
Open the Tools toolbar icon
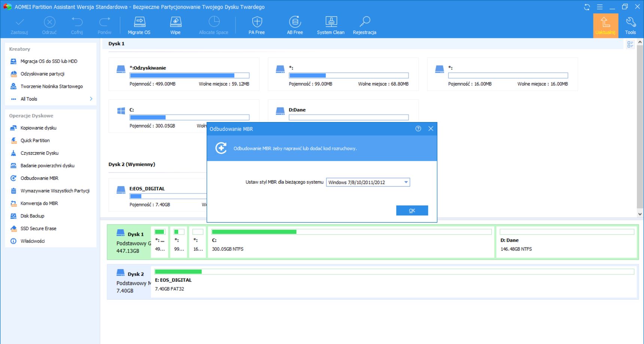click(631, 25)
